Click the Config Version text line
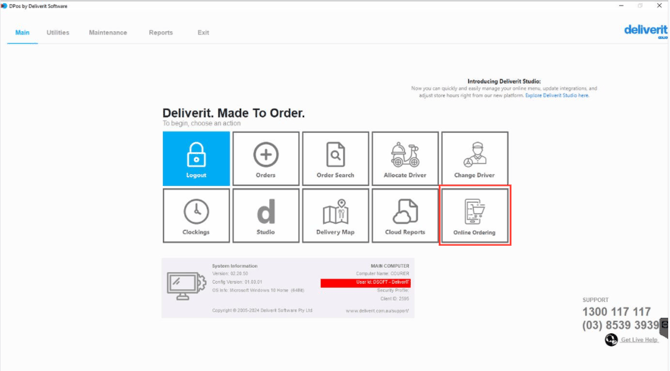This screenshot has height=371, width=670. 237,282
